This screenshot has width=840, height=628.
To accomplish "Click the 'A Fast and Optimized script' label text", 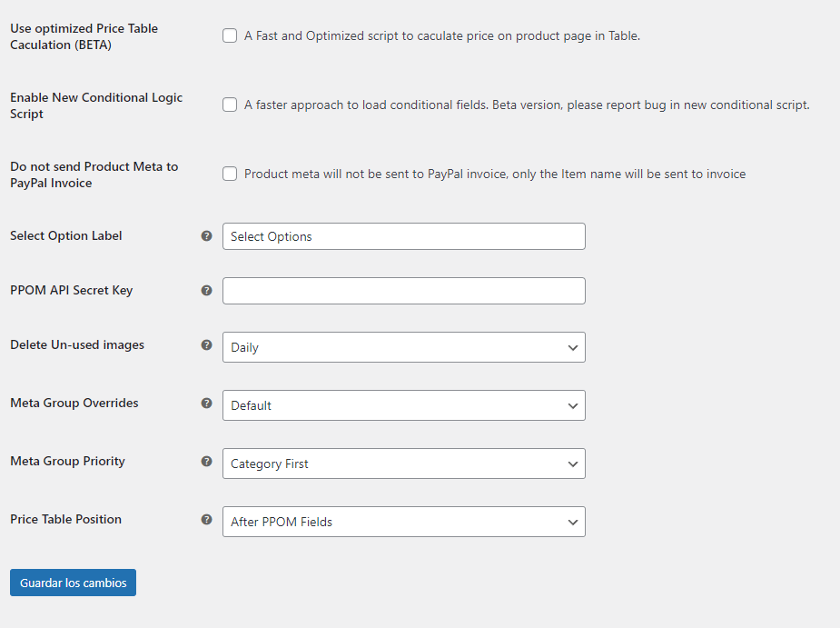I will coord(442,36).
